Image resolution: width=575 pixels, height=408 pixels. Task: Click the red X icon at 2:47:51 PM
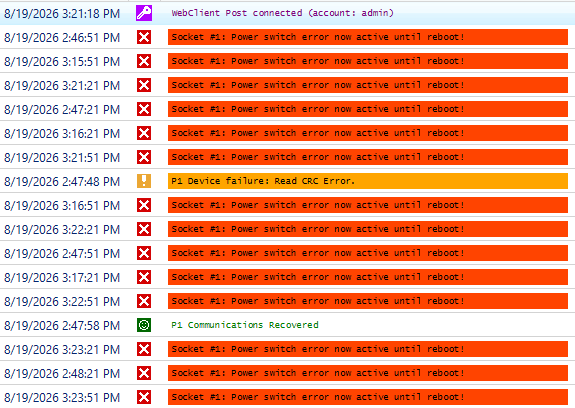click(144, 253)
